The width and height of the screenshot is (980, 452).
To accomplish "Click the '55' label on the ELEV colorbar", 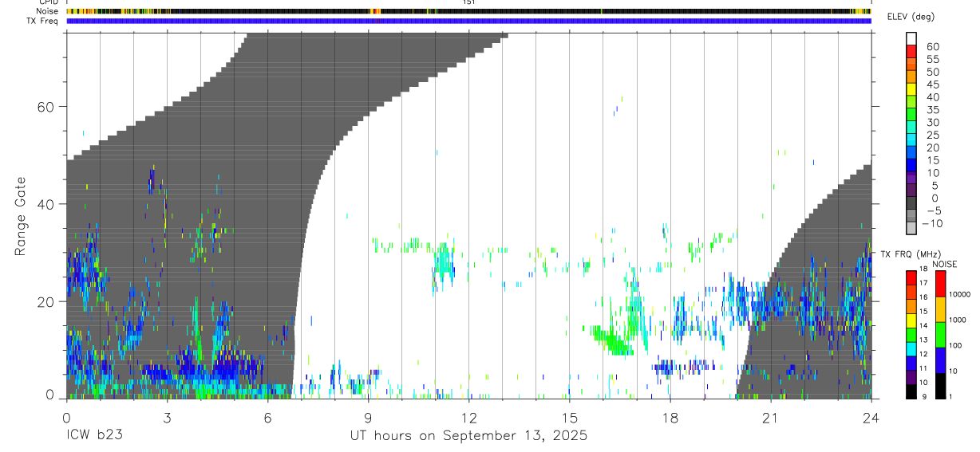I will 932,59.
